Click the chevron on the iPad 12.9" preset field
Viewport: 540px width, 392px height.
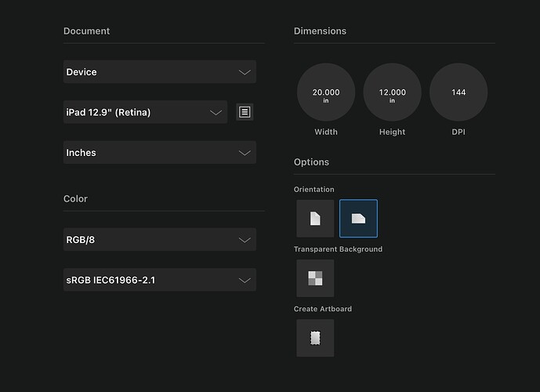[216, 112]
